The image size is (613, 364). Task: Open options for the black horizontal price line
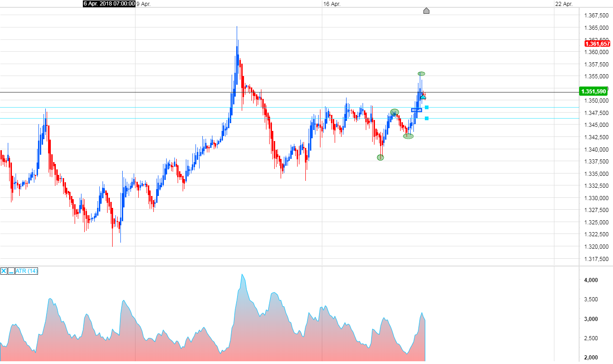(183, 92)
